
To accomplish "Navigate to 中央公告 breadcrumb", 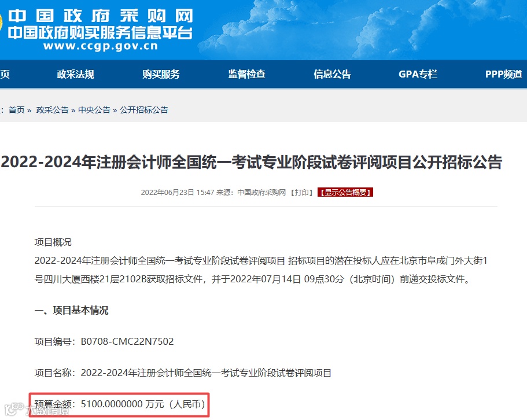I will point(94,110).
